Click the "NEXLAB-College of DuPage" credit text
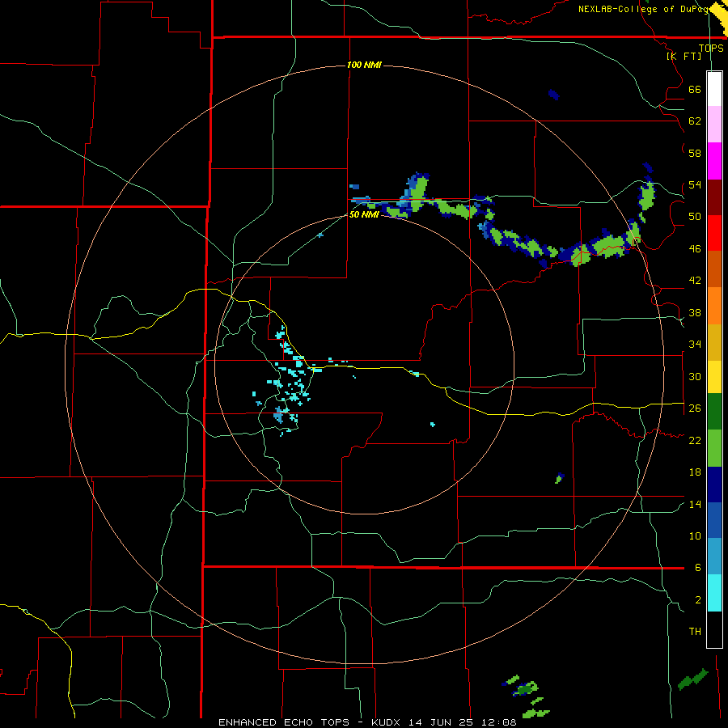The height and width of the screenshot is (728, 728). point(650,9)
